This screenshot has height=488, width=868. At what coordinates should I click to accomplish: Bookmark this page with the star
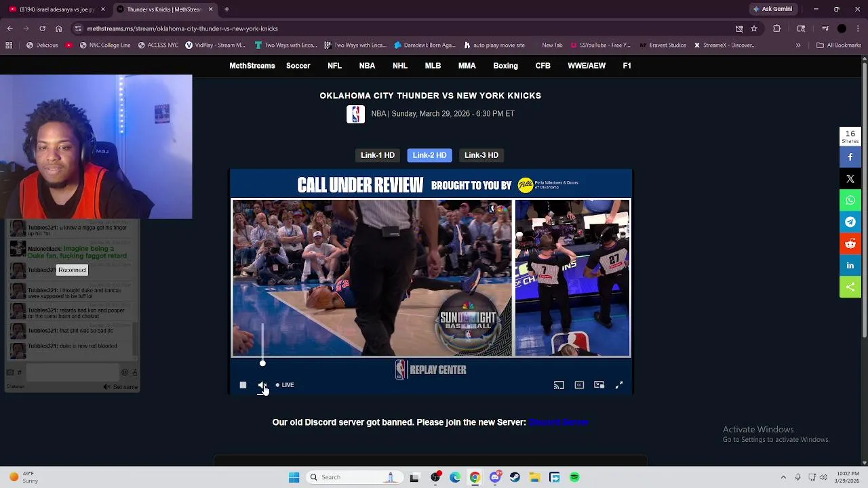click(753, 28)
